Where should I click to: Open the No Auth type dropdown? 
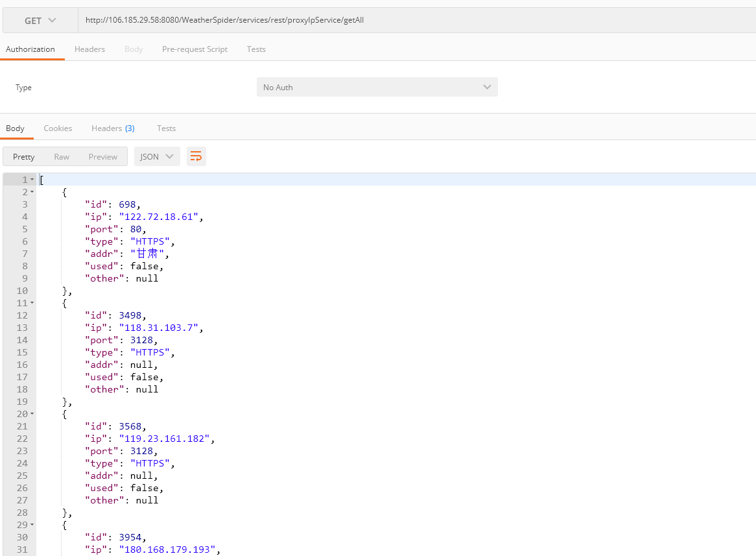tap(377, 87)
